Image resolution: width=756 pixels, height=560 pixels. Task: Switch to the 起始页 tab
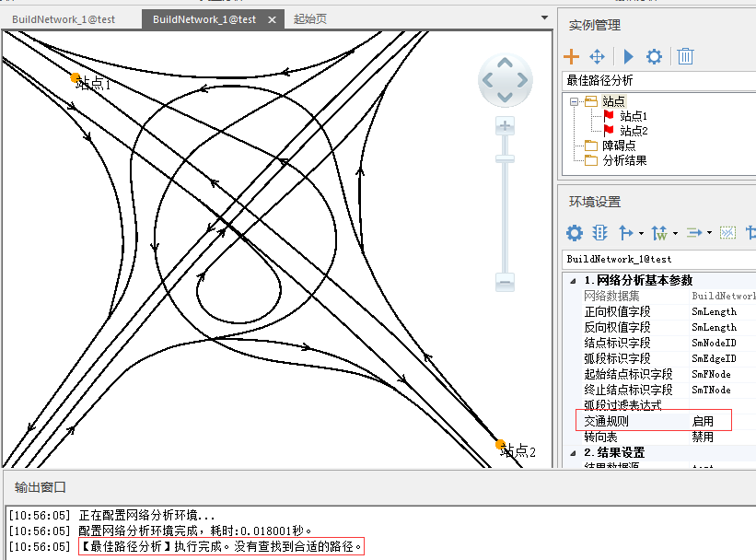click(310, 19)
